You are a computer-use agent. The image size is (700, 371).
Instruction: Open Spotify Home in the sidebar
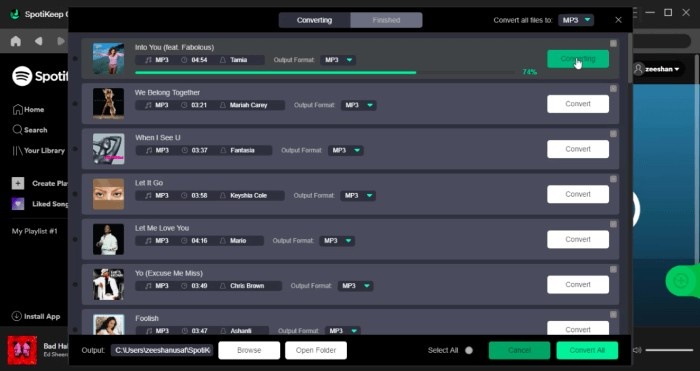(x=28, y=109)
